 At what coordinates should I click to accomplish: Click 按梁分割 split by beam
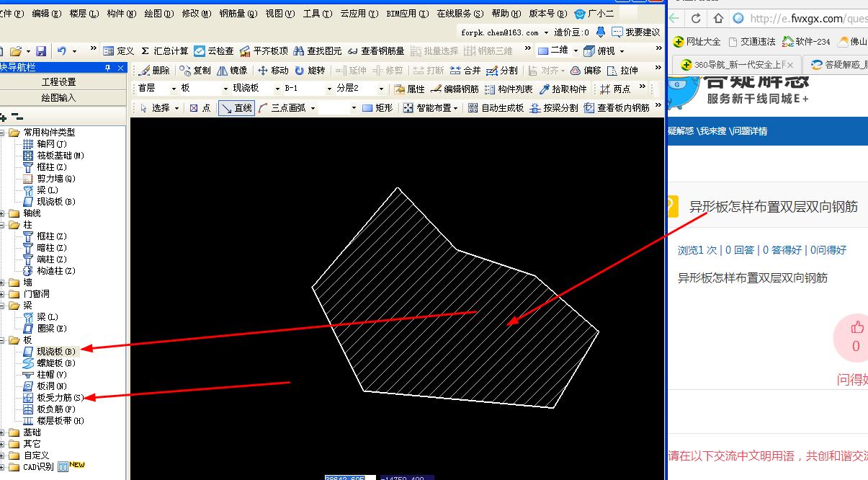coord(554,108)
